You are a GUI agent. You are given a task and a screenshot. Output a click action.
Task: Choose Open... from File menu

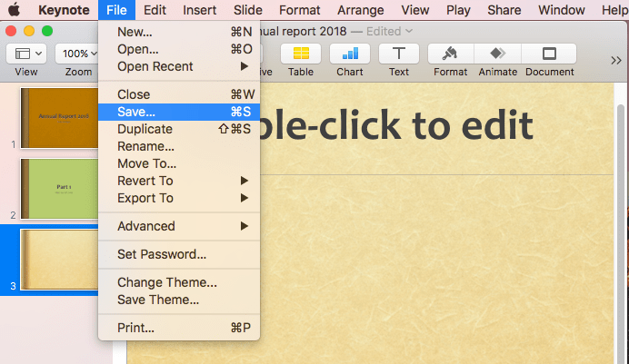[x=179, y=49]
